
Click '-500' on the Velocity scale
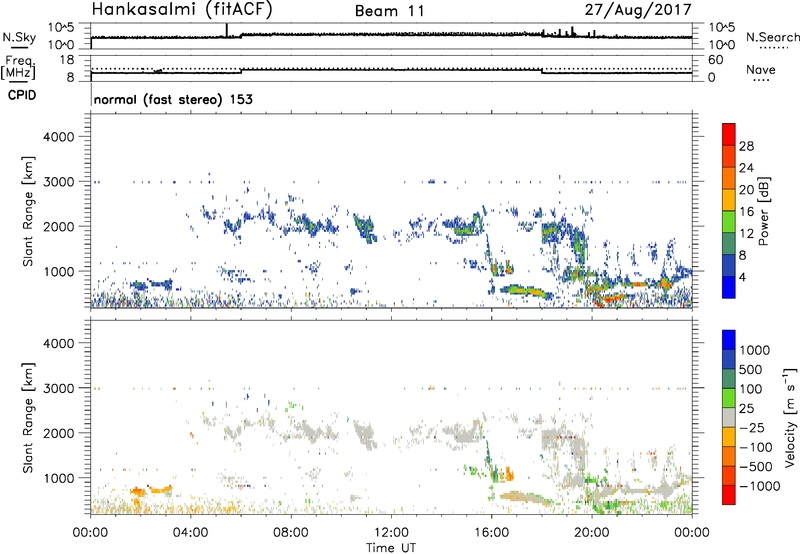[756, 467]
